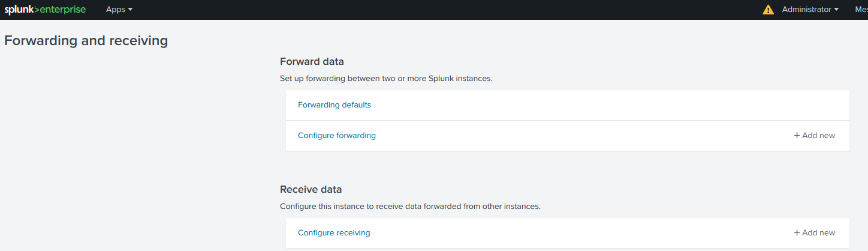
Task: Click the plus icon beside Configure forwarding
Action: (797, 136)
